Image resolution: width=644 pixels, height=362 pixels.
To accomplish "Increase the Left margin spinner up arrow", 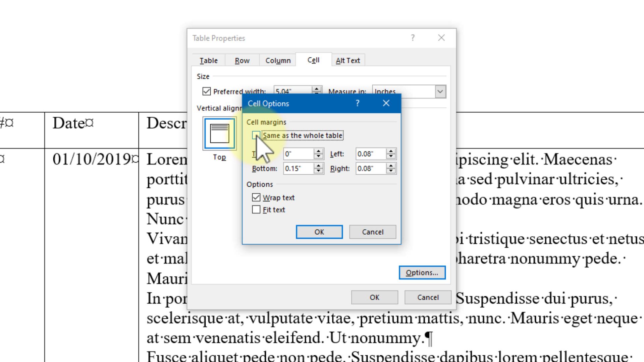I will coord(391,151).
